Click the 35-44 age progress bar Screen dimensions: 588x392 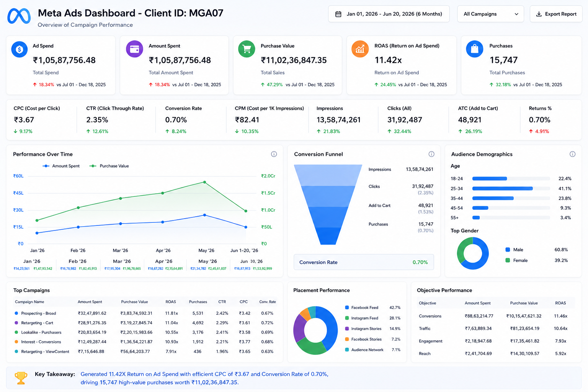(511, 198)
